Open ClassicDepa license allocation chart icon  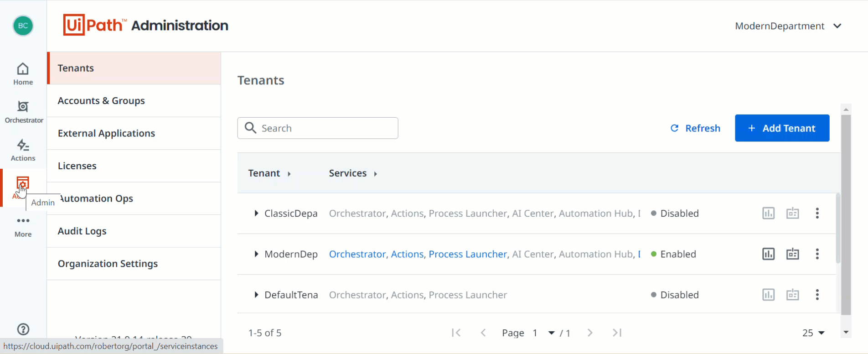coord(768,213)
